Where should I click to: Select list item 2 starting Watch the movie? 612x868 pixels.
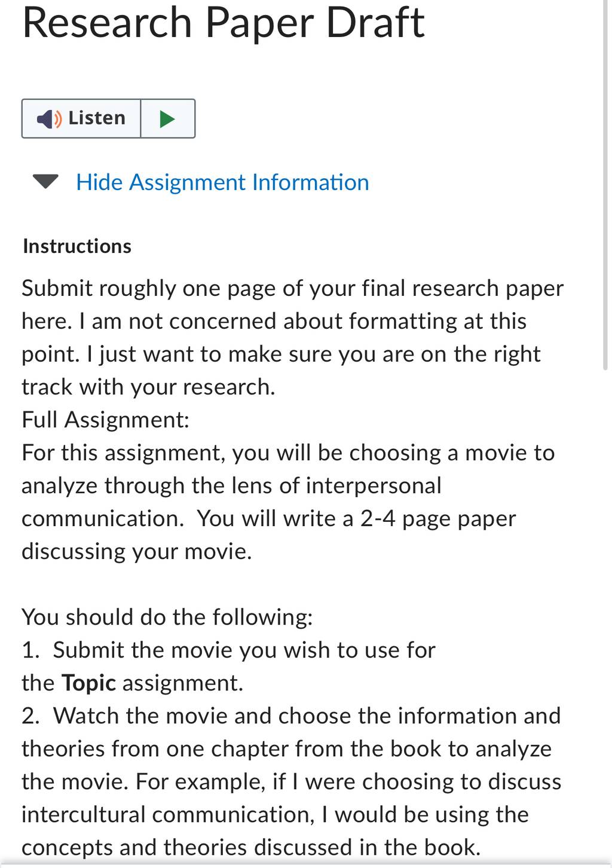[292, 781]
